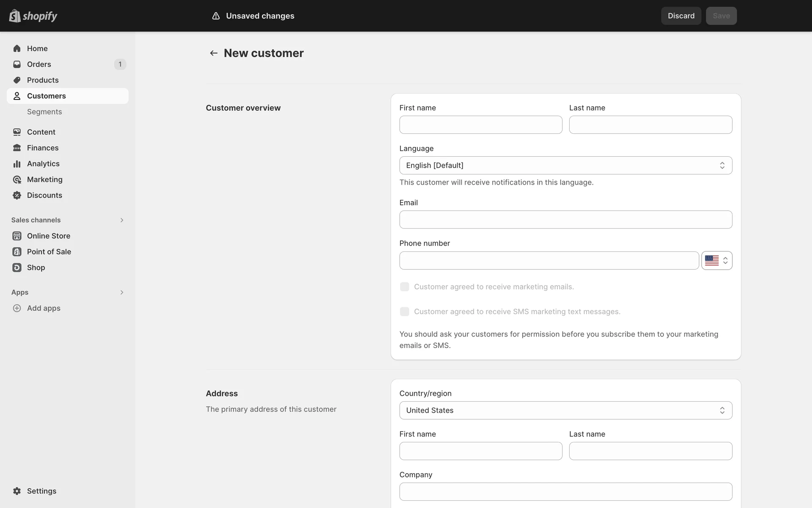The width and height of the screenshot is (812, 508).
Task: Click the Add apps plus icon
Action: pos(17,308)
